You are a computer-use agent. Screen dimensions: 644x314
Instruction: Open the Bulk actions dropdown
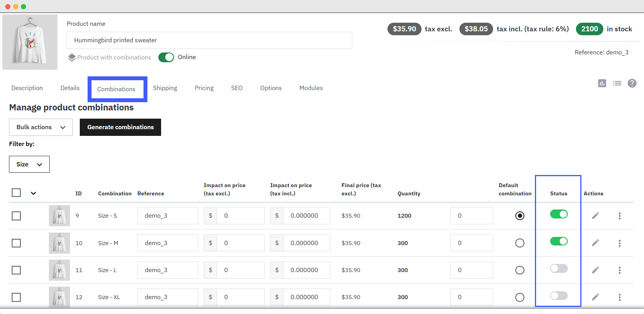(41, 127)
